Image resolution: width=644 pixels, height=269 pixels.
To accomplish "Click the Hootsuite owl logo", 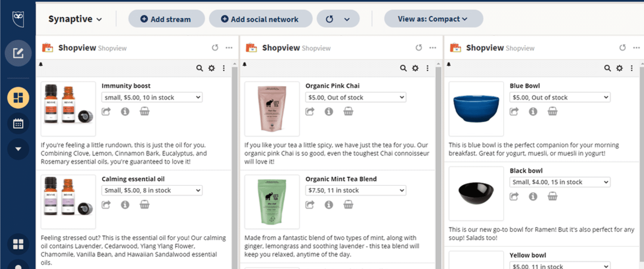I will coord(18,19).
